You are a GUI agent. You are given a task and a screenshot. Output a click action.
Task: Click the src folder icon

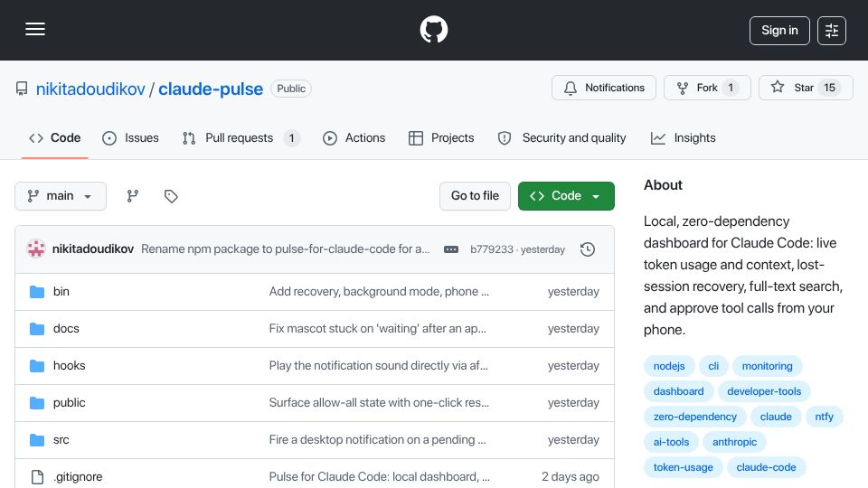click(37, 440)
